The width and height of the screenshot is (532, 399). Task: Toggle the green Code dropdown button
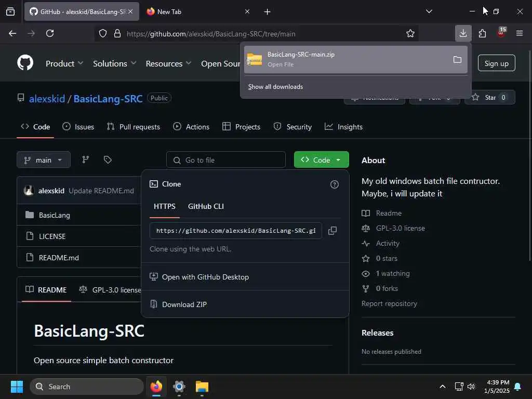click(x=321, y=160)
